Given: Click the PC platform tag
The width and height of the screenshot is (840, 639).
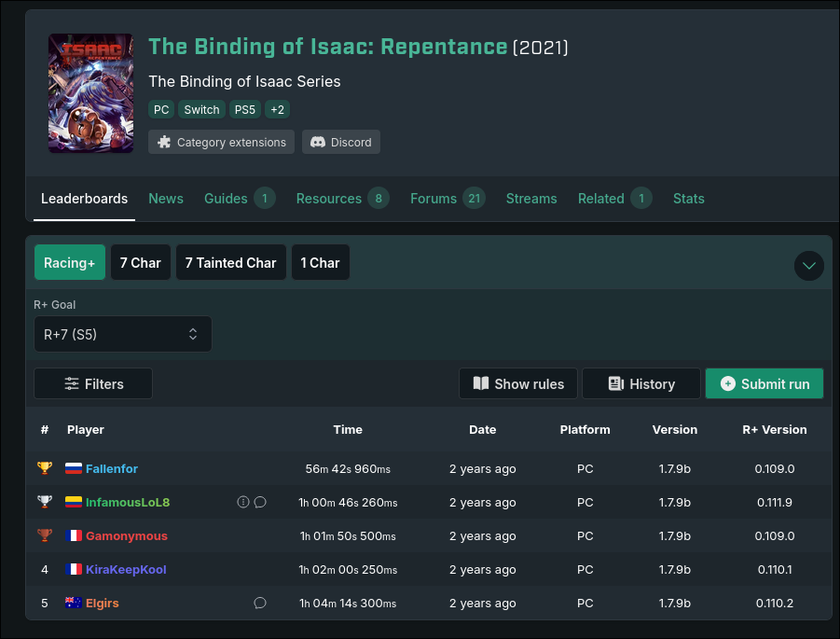Looking at the screenshot, I should [161, 110].
